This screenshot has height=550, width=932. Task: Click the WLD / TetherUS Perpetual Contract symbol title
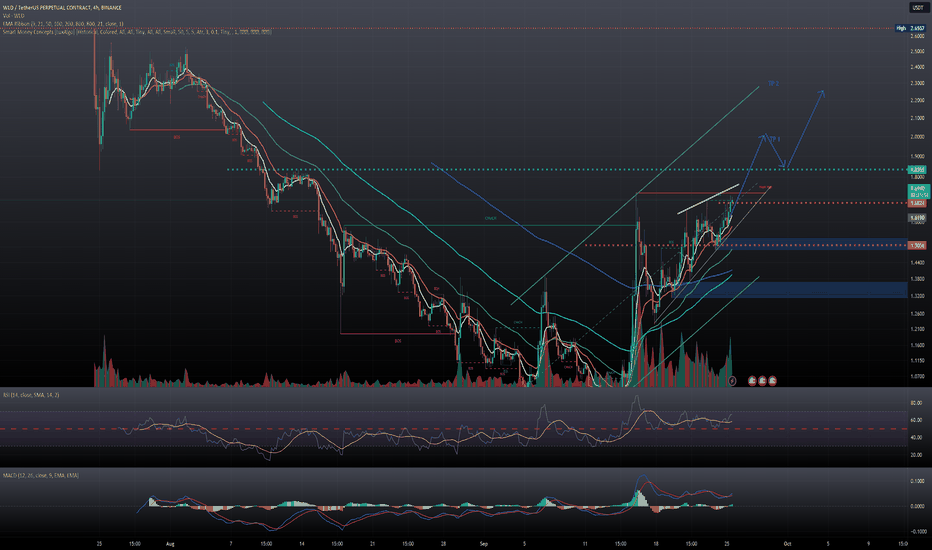tap(62, 8)
